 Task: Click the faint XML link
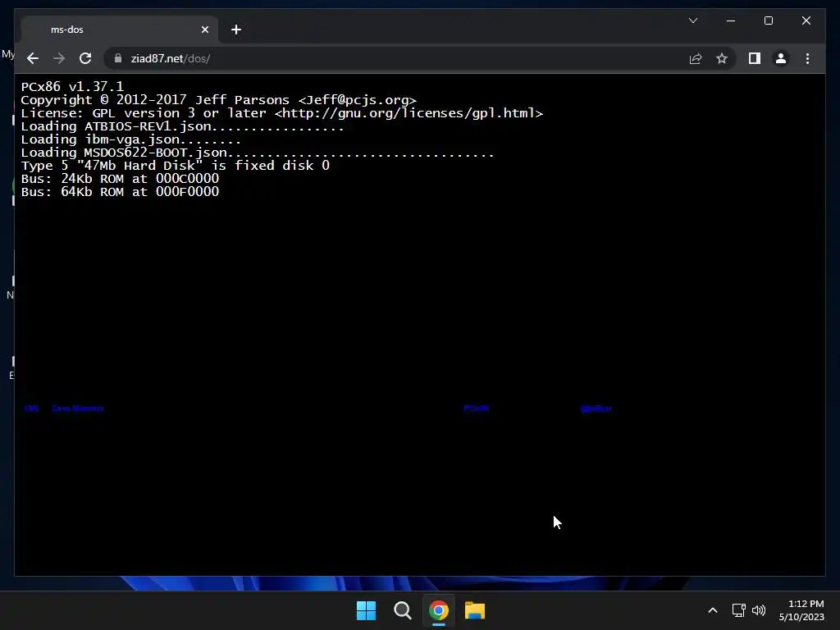pos(32,409)
